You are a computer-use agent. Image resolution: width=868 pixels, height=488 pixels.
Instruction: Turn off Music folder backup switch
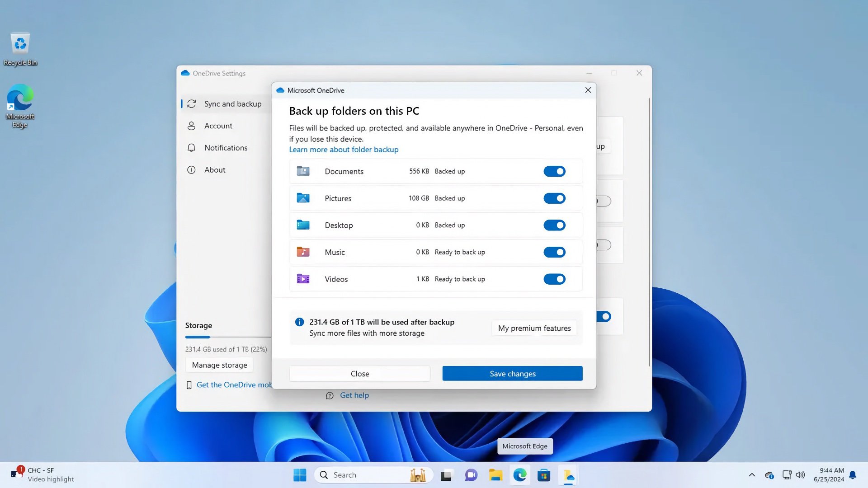[554, 252]
